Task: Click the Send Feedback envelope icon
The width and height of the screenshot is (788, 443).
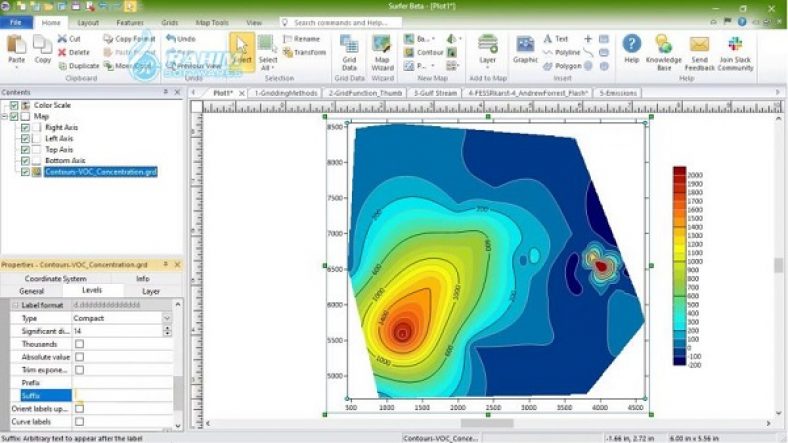Action: pos(699,45)
